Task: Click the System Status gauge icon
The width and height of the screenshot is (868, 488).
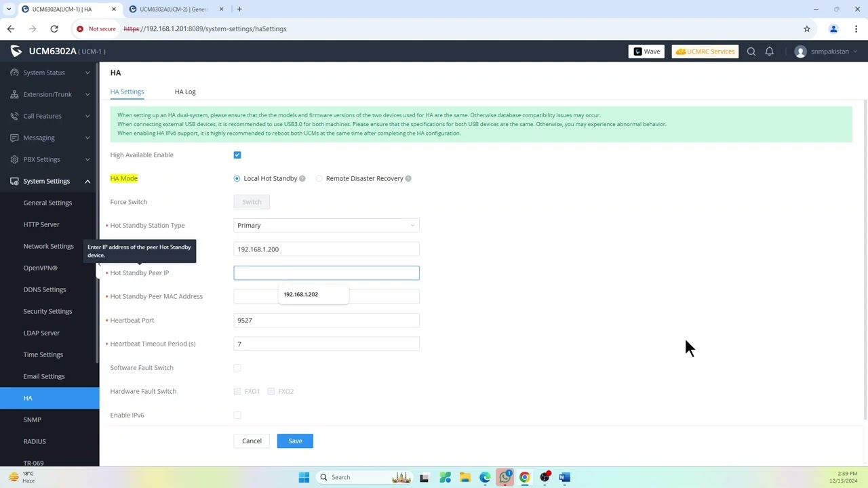Action: pos(14,73)
